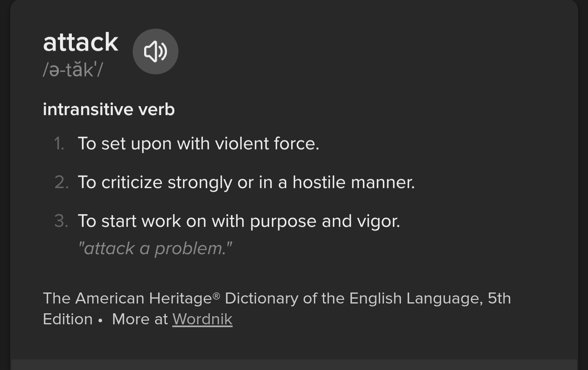
Task: Click the headword "attack"
Action: tap(80, 42)
